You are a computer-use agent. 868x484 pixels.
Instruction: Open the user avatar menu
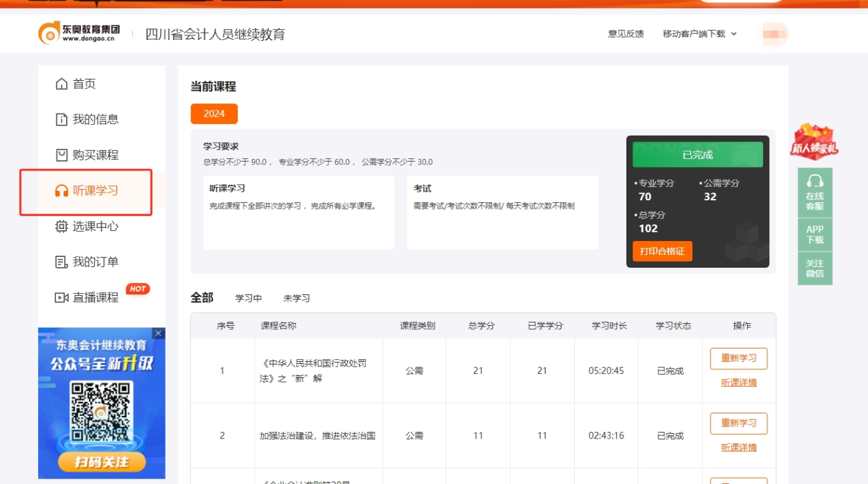coord(773,33)
